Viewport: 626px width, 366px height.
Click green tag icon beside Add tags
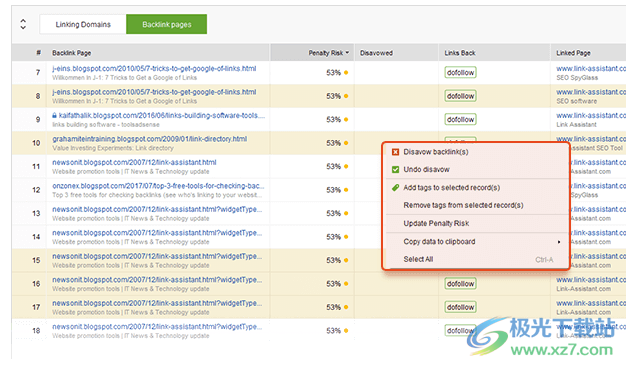click(395, 187)
